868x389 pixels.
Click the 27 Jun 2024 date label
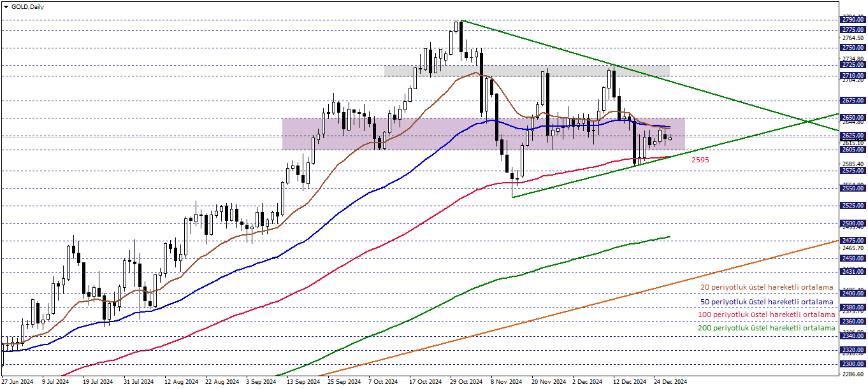17,382
